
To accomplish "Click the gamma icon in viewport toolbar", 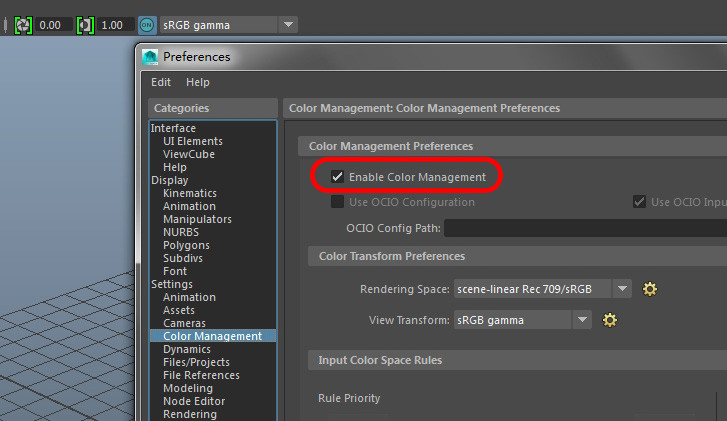I will [85, 24].
